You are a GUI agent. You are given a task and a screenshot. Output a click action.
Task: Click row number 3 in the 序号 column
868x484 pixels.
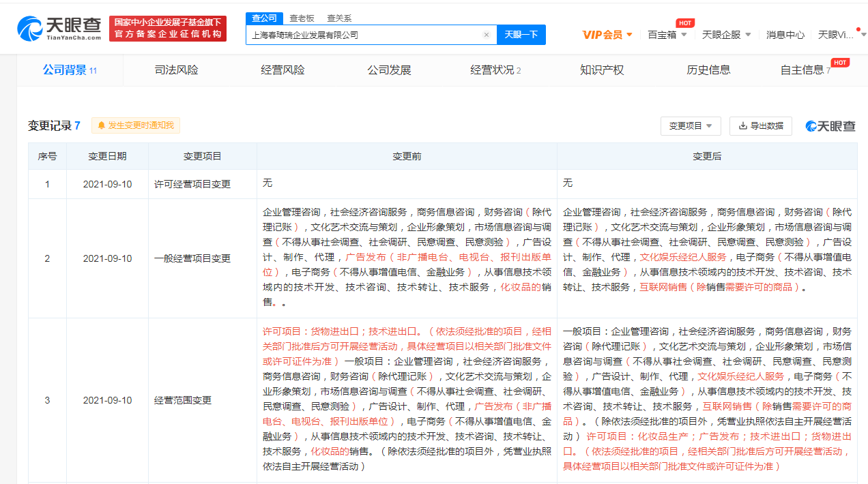[47, 400]
